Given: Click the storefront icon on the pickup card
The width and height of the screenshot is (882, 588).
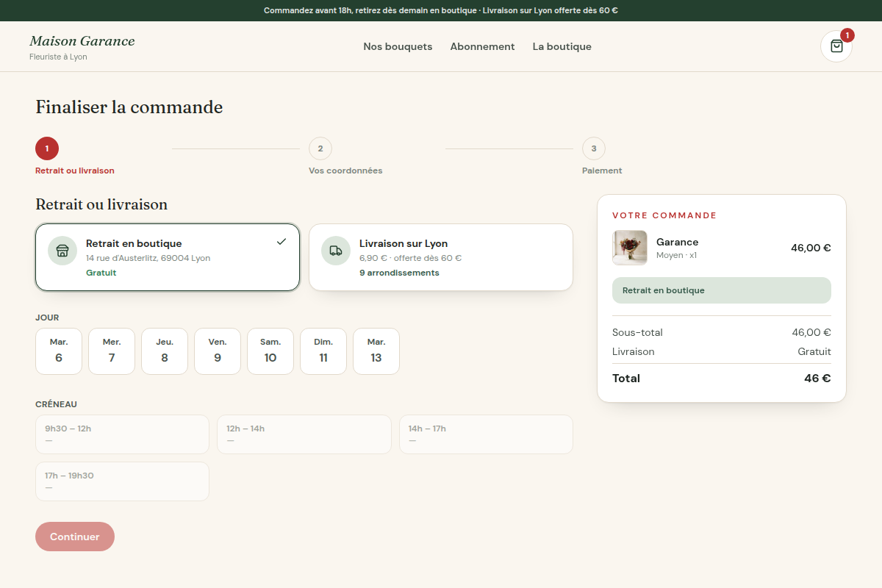Looking at the screenshot, I should click(x=62, y=251).
